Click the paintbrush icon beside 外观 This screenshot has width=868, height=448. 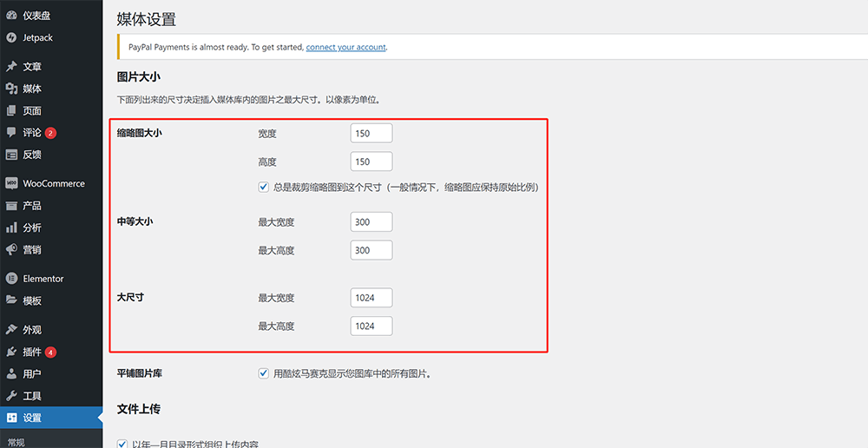[11, 330]
